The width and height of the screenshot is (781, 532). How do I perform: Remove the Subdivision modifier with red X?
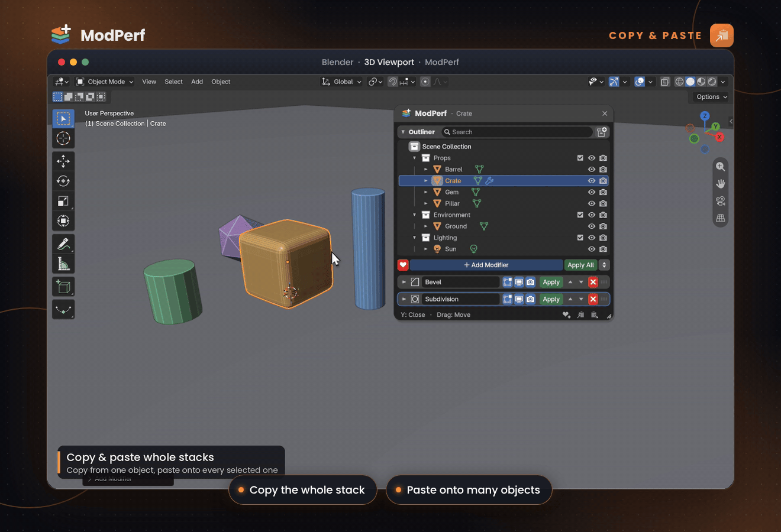point(593,299)
